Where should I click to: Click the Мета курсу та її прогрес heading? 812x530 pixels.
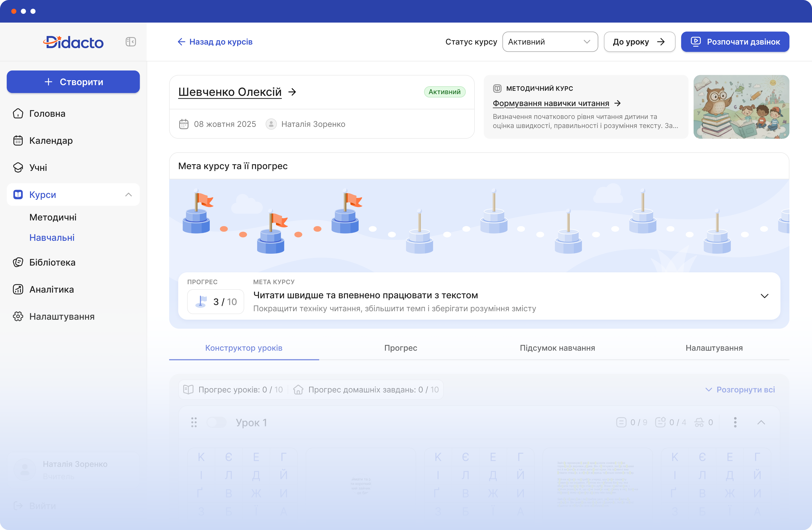pos(233,166)
